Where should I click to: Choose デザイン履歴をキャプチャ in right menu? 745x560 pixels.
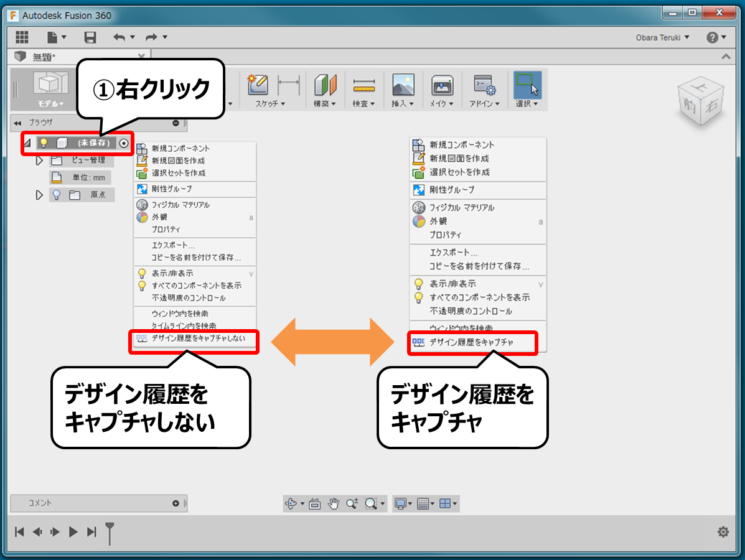477,342
